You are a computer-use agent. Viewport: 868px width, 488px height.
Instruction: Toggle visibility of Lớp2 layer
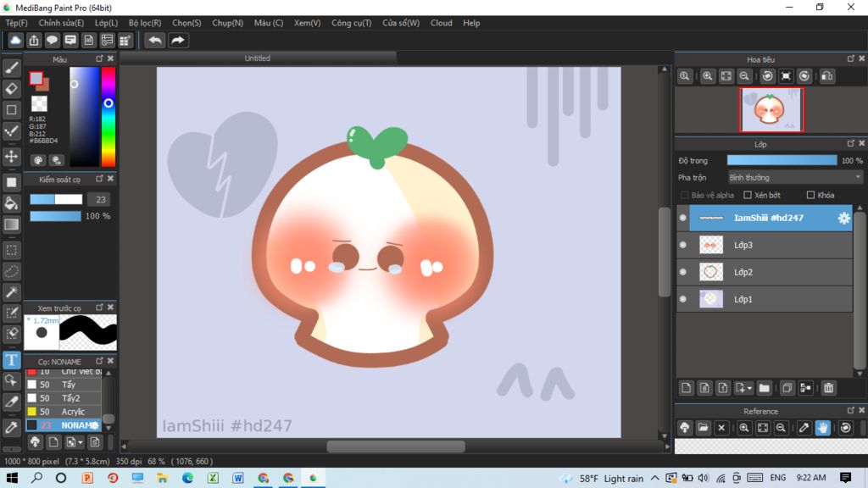[x=683, y=272]
